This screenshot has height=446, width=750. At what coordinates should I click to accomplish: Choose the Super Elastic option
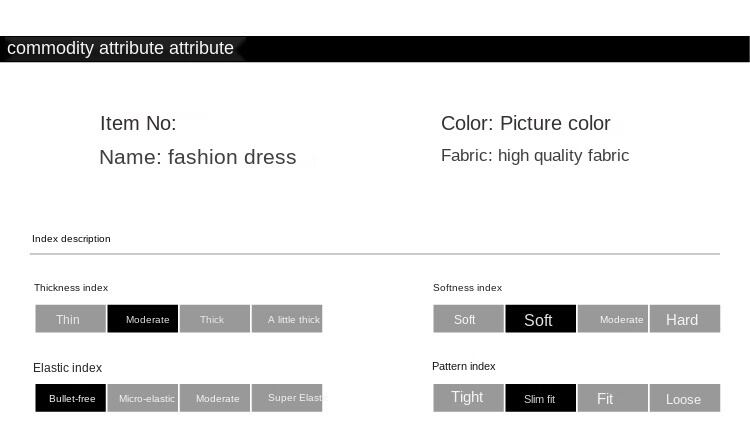coord(287,398)
